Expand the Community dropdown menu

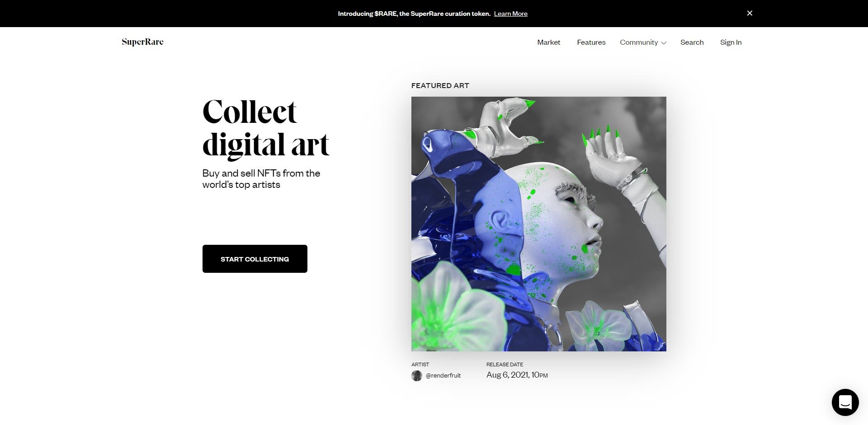[x=643, y=42]
